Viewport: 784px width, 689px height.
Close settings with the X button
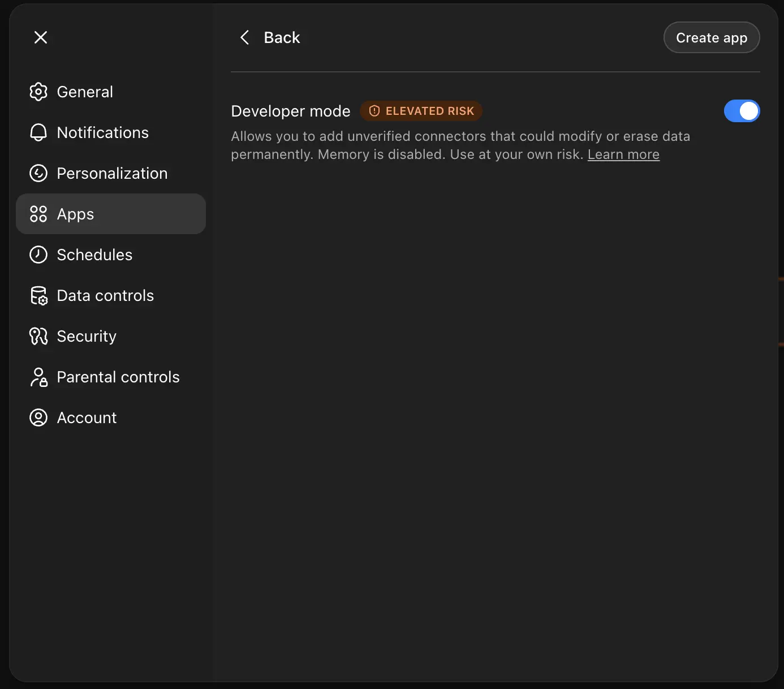point(41,37)
